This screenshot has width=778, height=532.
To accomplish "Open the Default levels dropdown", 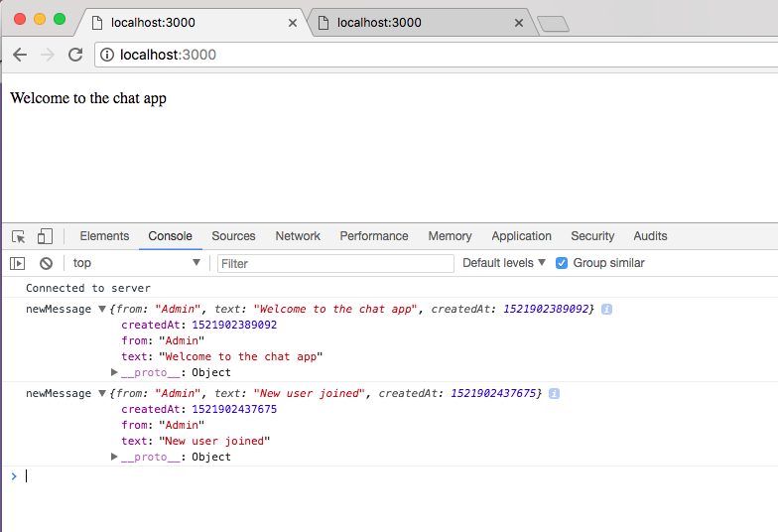I will pos(504,263).
